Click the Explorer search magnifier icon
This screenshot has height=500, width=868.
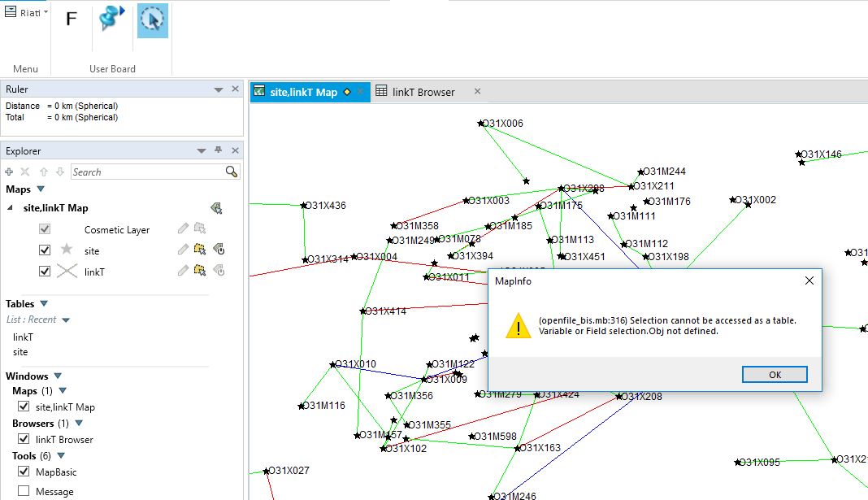(x=232, y=172)
